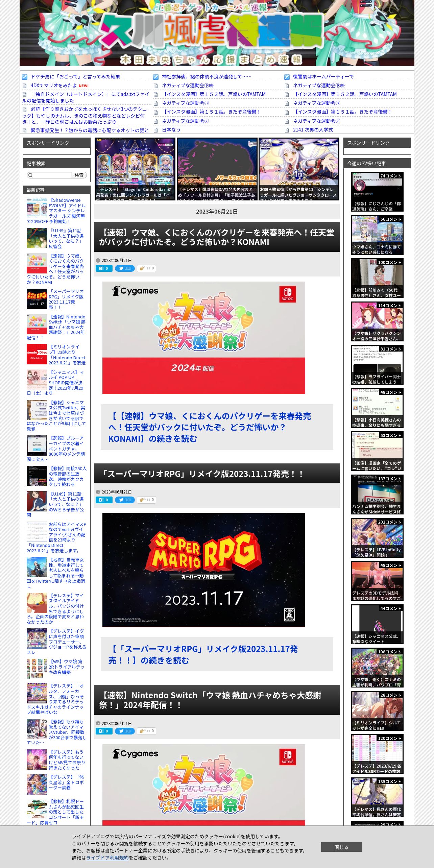
Task: Open popular post ウマ娘さん、コナミに勝てそうにない
Action: (377, 235)
